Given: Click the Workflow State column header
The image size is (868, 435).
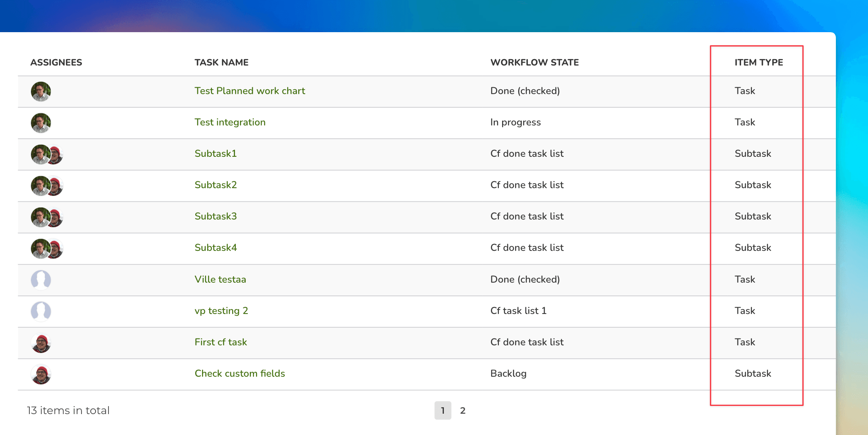Looking at the screenshot, I should 534,62.
